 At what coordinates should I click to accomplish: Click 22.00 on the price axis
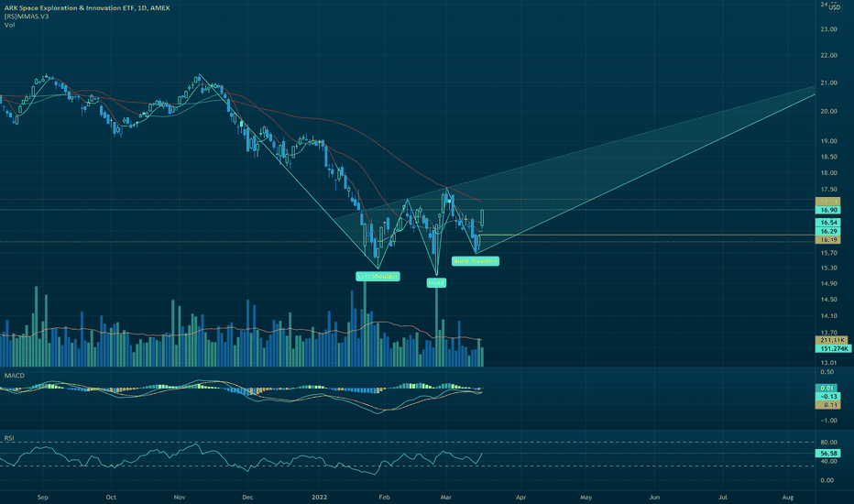point(828,56)
